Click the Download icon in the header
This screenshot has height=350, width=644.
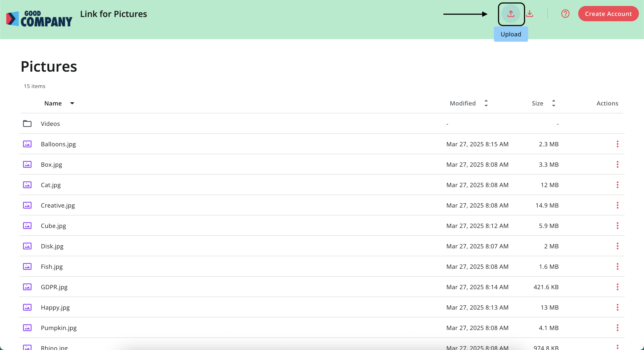530,14
